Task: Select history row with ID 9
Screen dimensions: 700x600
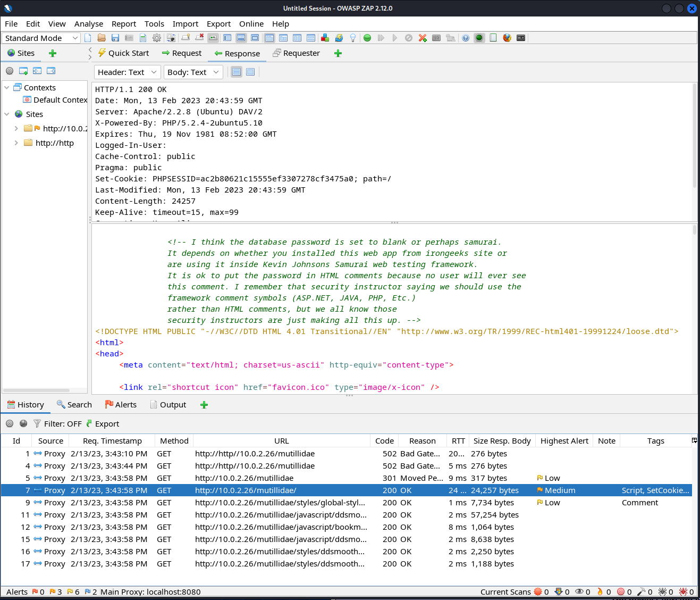Action: (346, 503)
